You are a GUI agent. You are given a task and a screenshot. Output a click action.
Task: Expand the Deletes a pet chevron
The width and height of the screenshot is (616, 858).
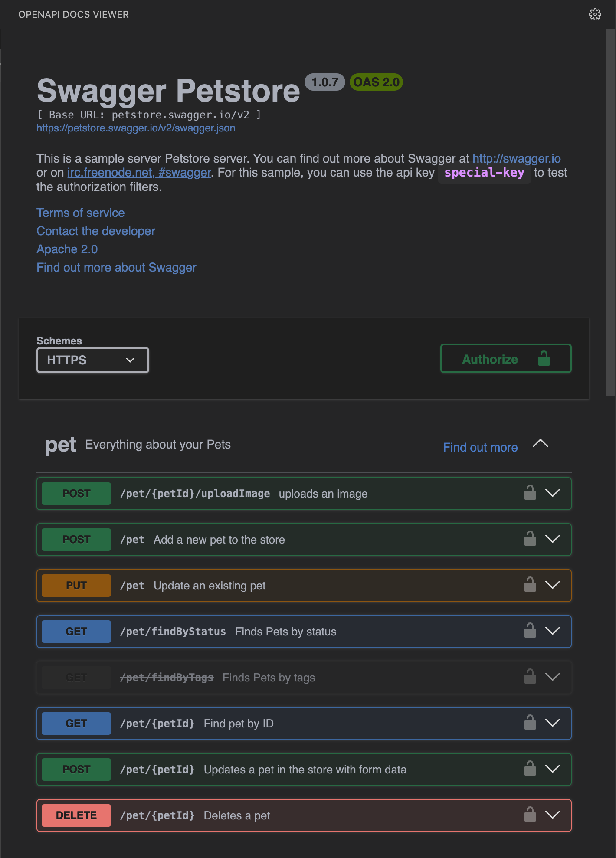553,815
